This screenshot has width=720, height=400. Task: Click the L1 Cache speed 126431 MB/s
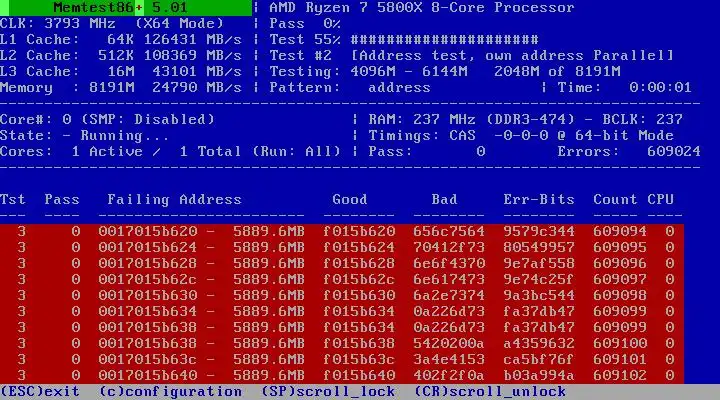[193, 39]
